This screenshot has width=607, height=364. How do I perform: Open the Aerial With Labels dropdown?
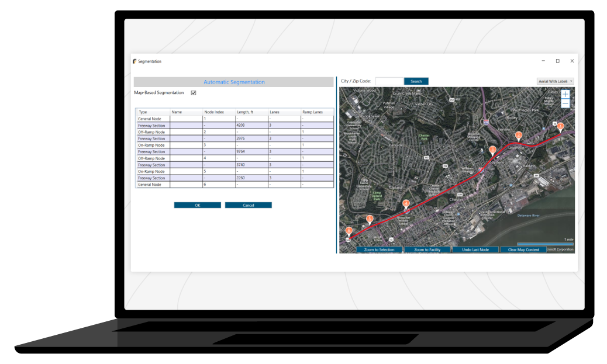point(555,81)
